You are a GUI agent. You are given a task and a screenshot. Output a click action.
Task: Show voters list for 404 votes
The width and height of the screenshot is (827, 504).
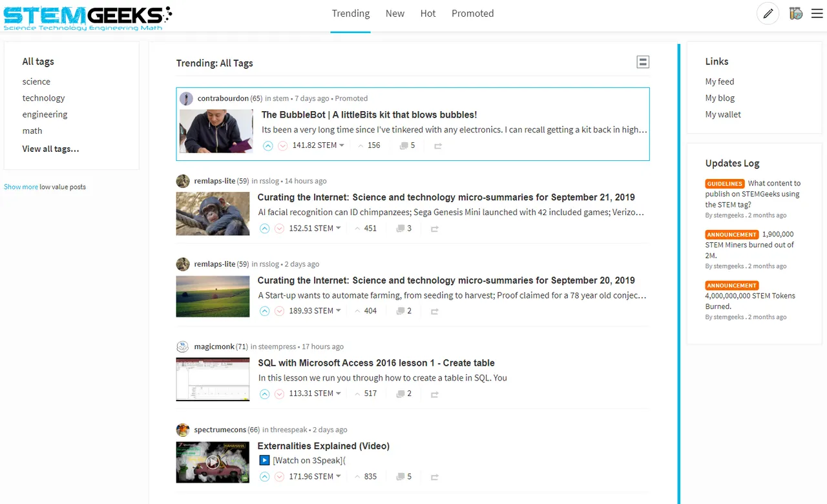(x=366, y=311)
